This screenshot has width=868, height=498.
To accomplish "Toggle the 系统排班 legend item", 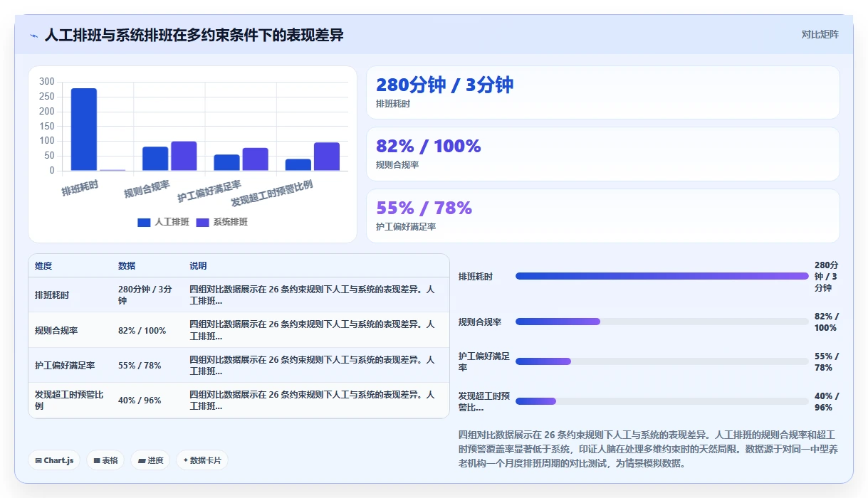I will pyautogui.click(x=222, y=222).
